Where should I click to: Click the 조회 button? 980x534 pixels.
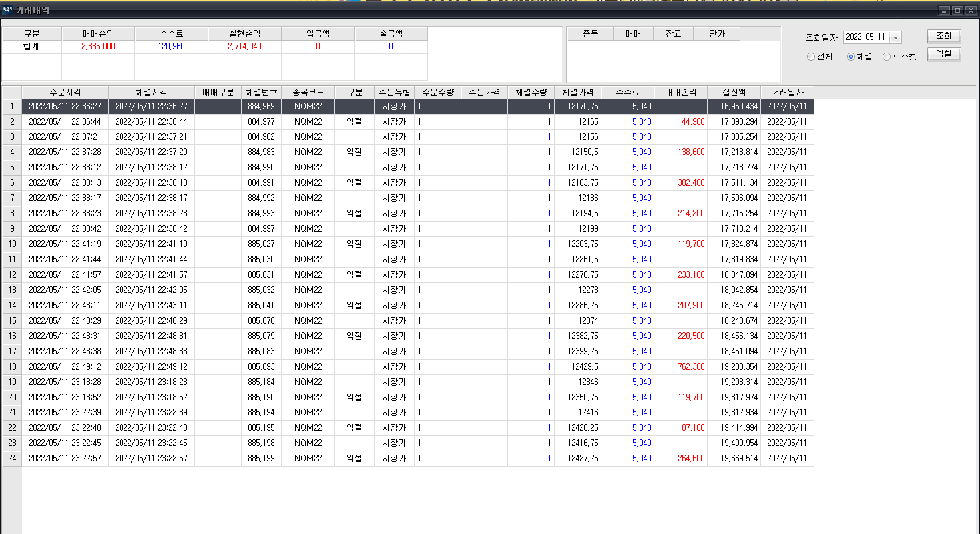click(x=944, y=36)
